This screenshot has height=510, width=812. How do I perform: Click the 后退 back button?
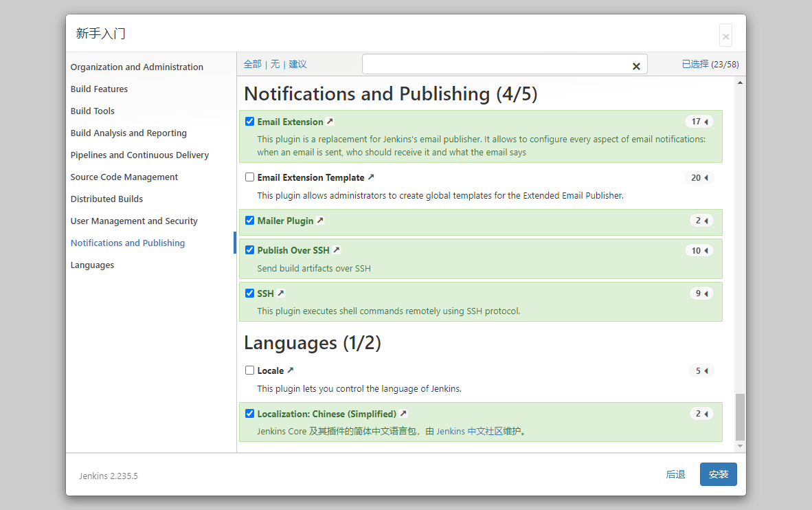point(675,474)
